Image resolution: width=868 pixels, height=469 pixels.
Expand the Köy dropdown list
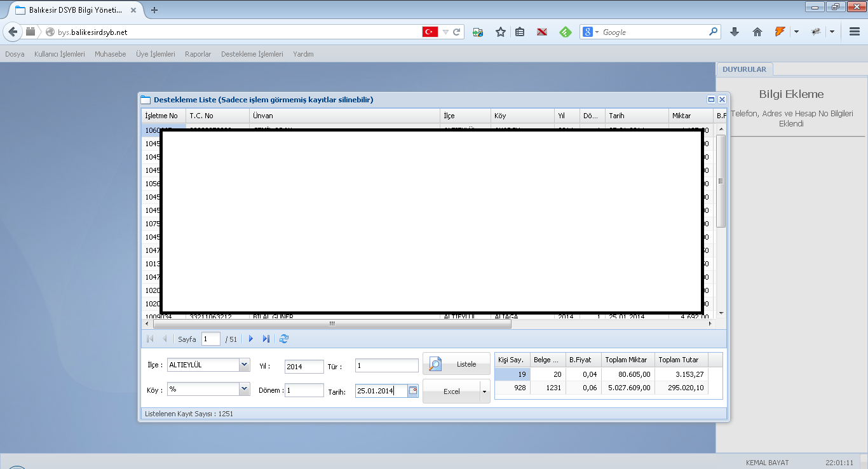click(x=244, y=389)
